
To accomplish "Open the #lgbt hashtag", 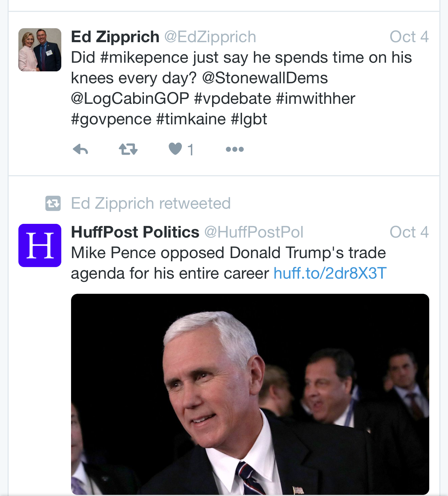I will click(249, 119).
